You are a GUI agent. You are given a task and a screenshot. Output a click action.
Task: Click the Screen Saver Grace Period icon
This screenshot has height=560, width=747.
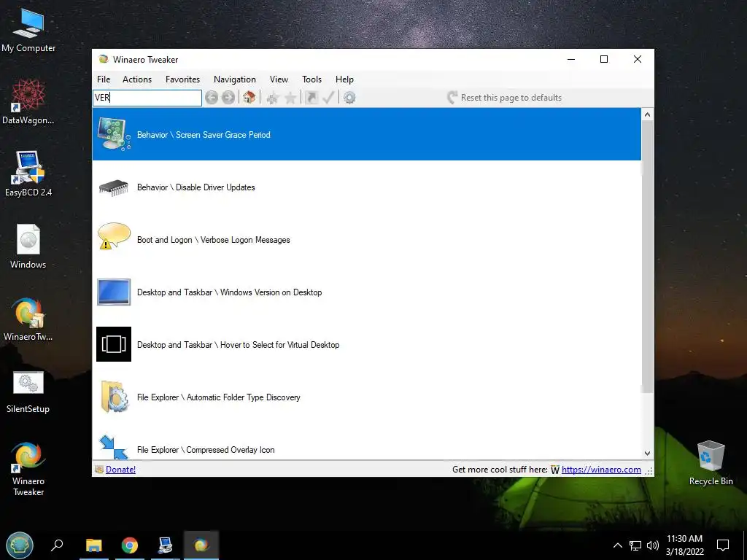(114, 134)
